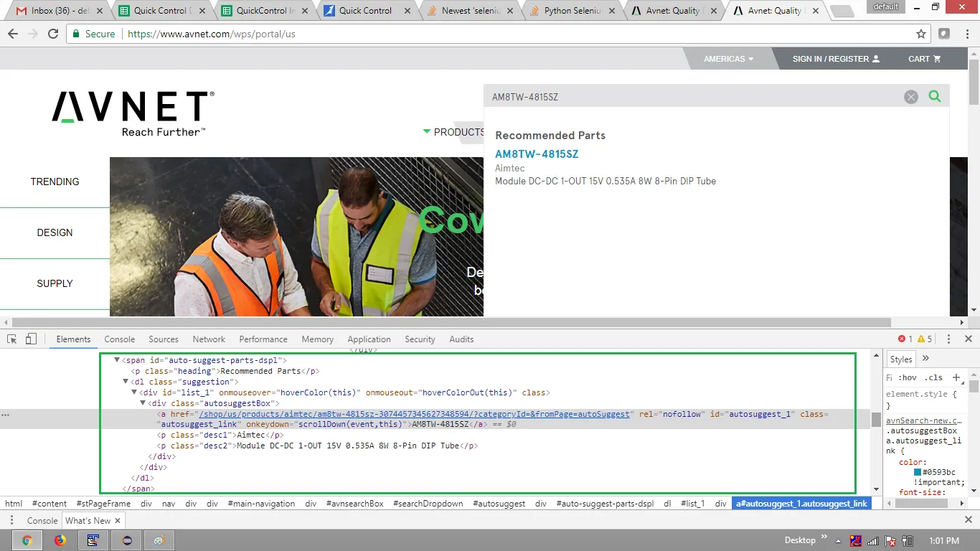Reload the current page
This screenshot has width=980, height=551.
pyautogui.click(x=53, y=34)
